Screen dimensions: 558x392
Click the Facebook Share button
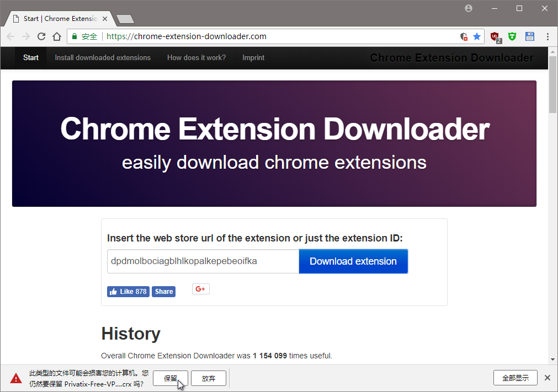tap(164, 292)
